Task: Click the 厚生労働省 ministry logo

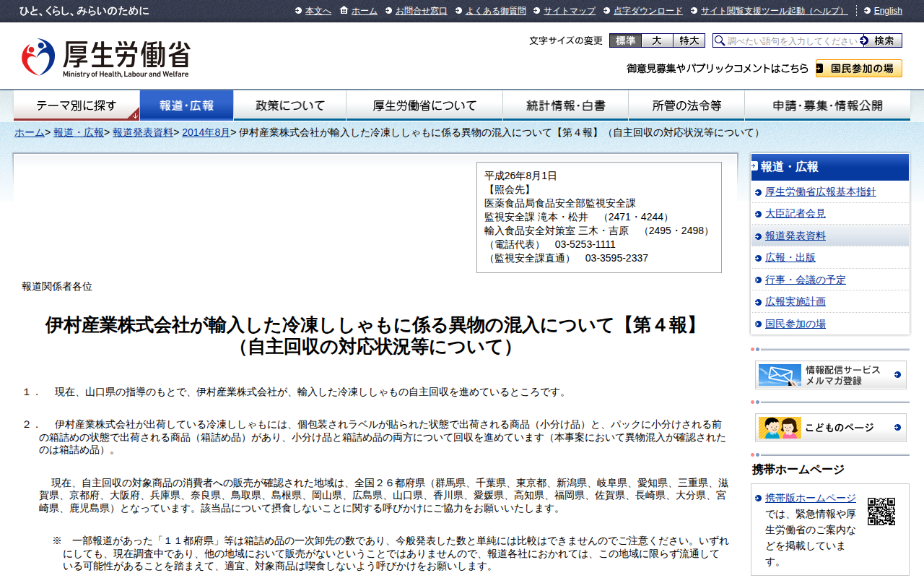Action: [106, 58]
